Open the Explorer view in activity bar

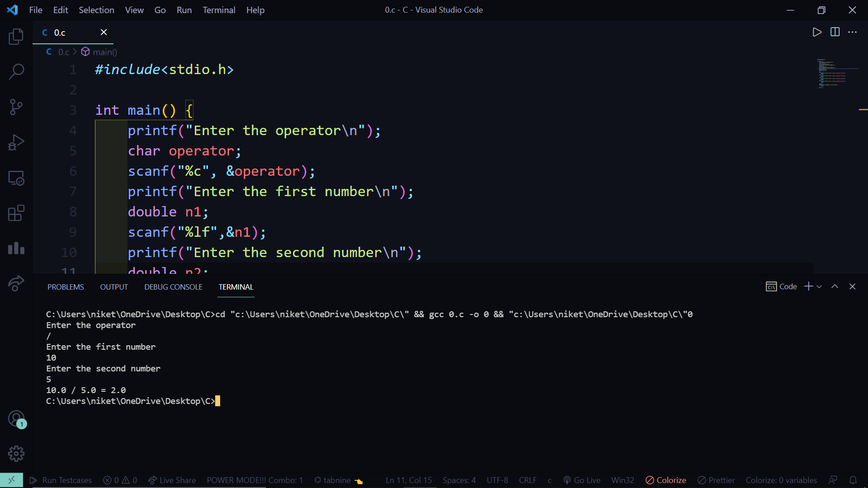16,37
